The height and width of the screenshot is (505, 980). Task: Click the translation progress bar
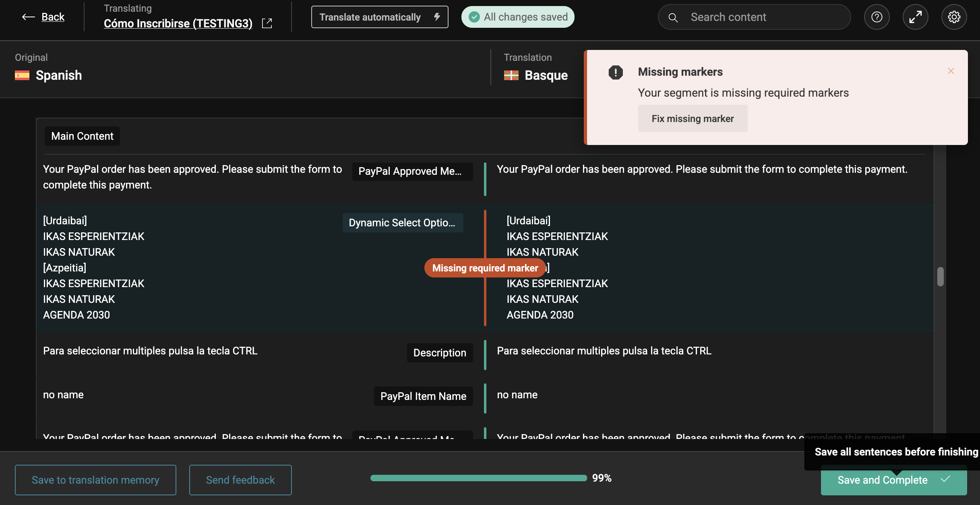[478, 478]
